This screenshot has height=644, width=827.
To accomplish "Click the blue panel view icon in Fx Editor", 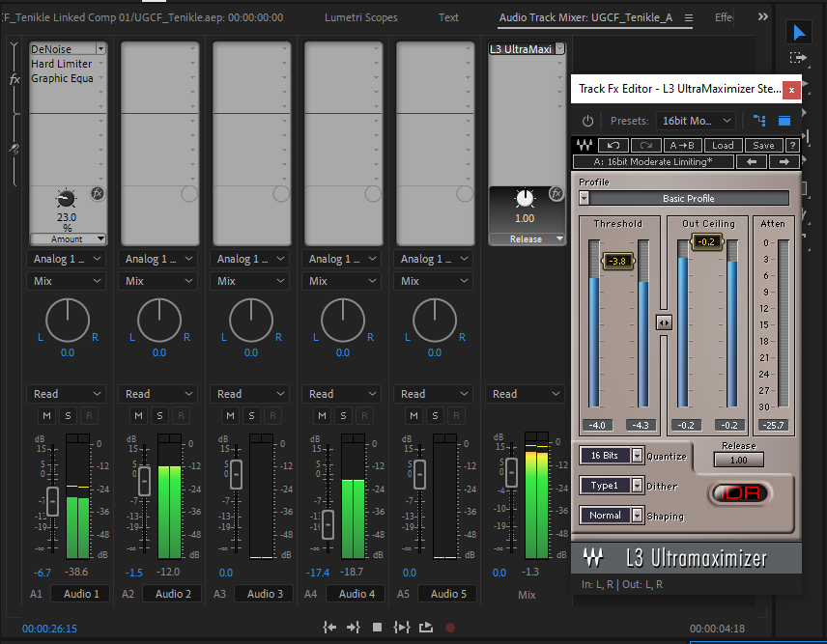I will (x=784, y=121).
